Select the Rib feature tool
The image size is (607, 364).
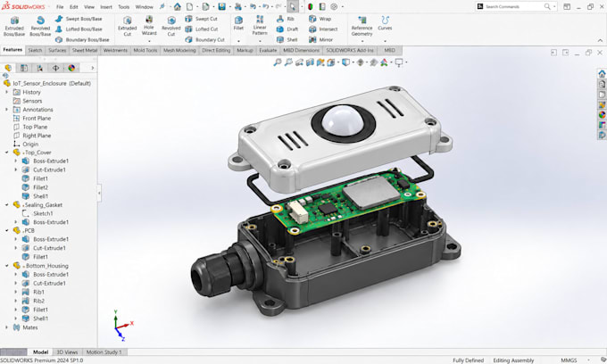click(x=286, y=19)
